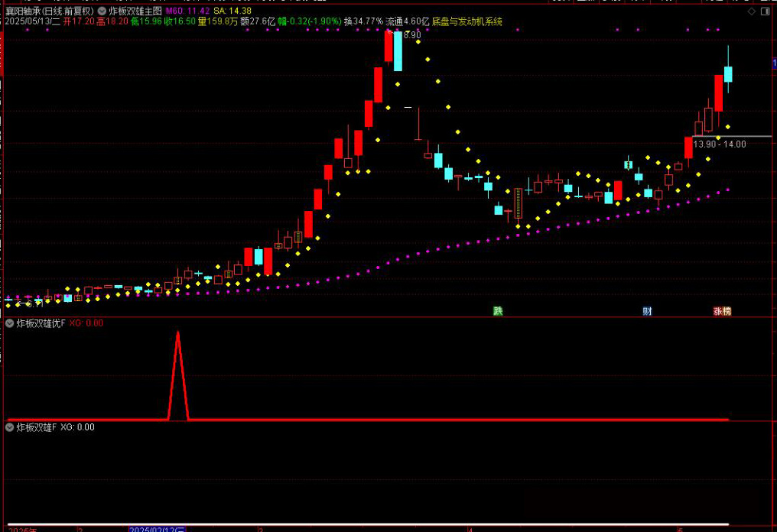Click the square icon at top right
The width and height of the screenshot is (777, 532).
click(x=765, y=12)
